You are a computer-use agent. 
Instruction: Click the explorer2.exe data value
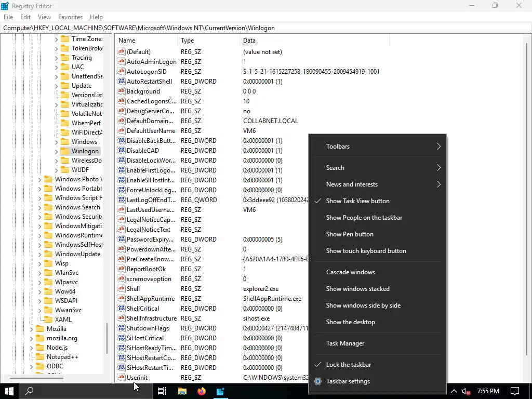pos(261,289)
